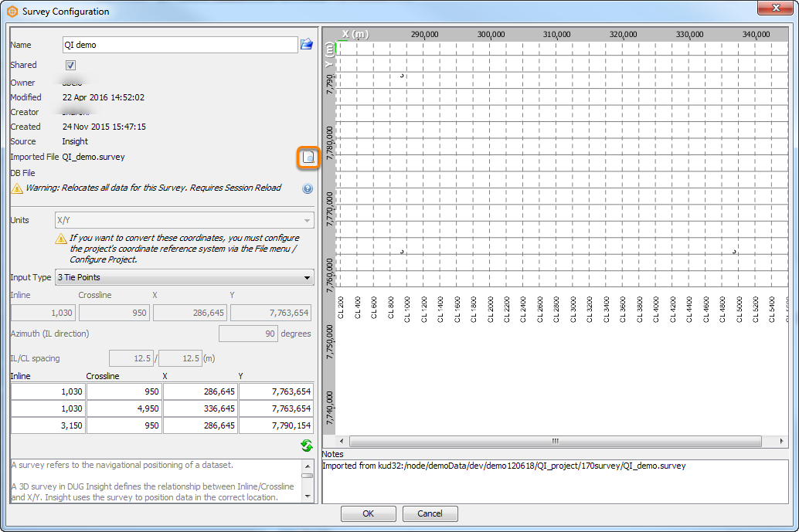Click the green refresh icon below tie points
799x532 pixels.
click(306, 446)
